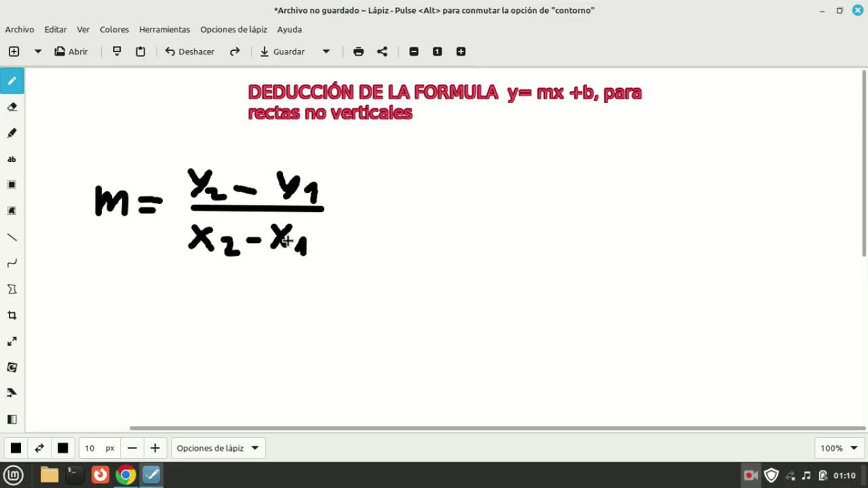The image size is (868, 488).
Task: Select the Curve tool
Action: point(12,263)
